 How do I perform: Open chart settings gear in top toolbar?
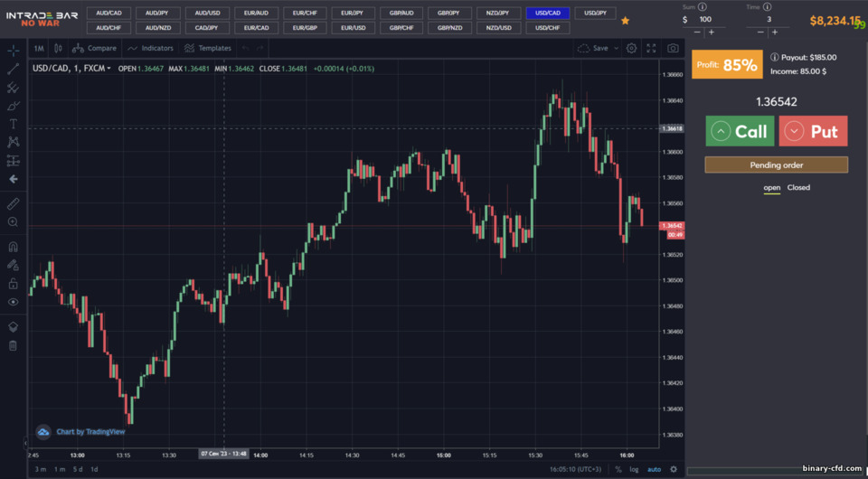(631, 48)
